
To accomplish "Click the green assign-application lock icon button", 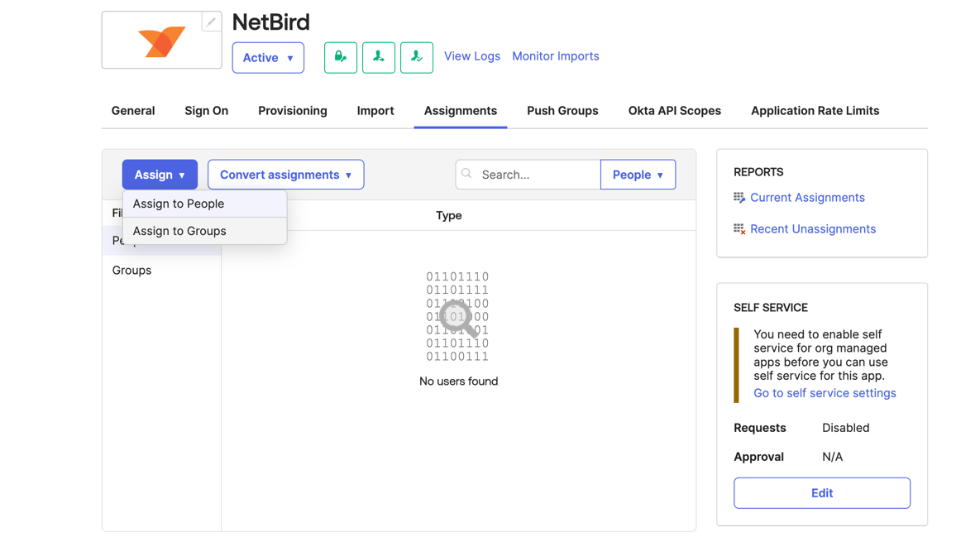I will [341, 57].
